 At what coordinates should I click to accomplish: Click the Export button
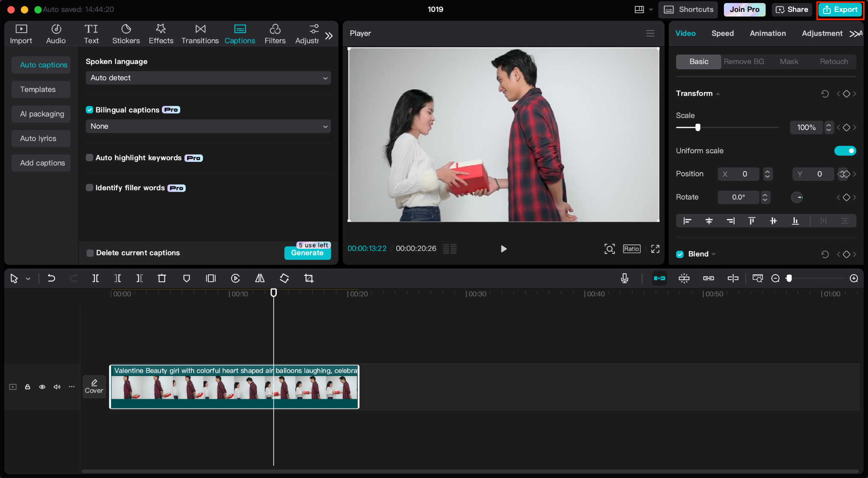point(840,10)
